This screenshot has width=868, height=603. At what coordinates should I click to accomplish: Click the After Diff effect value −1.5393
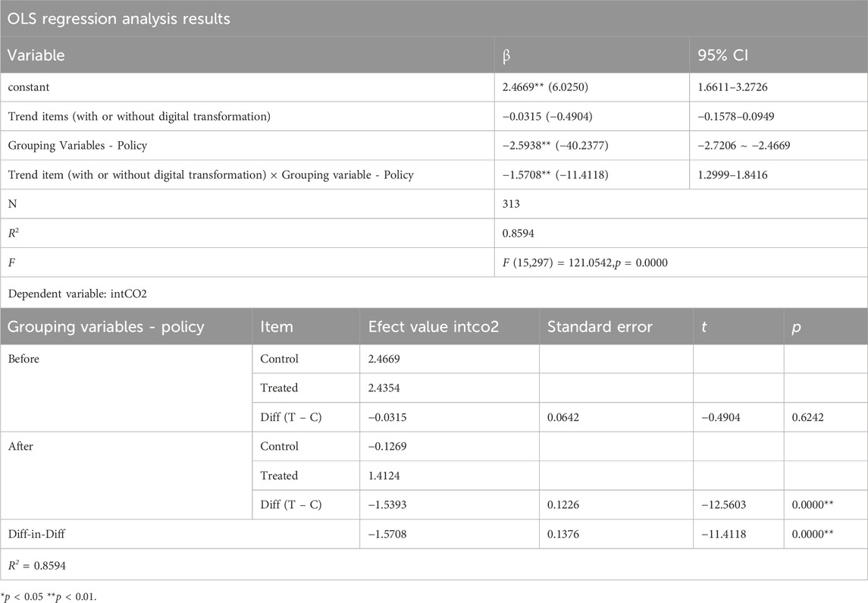click(x=387, y=504)
